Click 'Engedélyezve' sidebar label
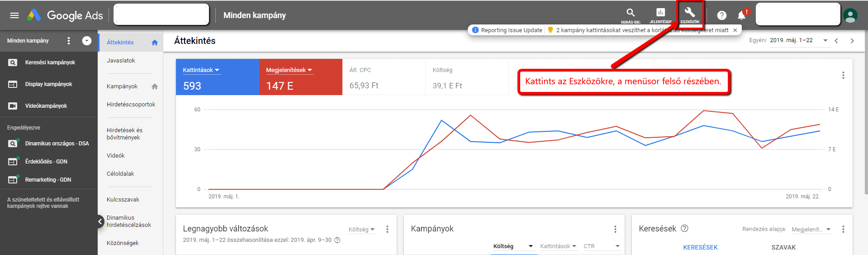Screen dimensions: 868x255 click(24, 128)
